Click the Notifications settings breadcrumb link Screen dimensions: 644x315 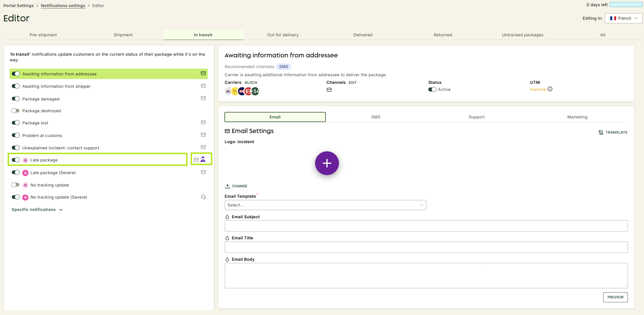click(x=63, y=6)
